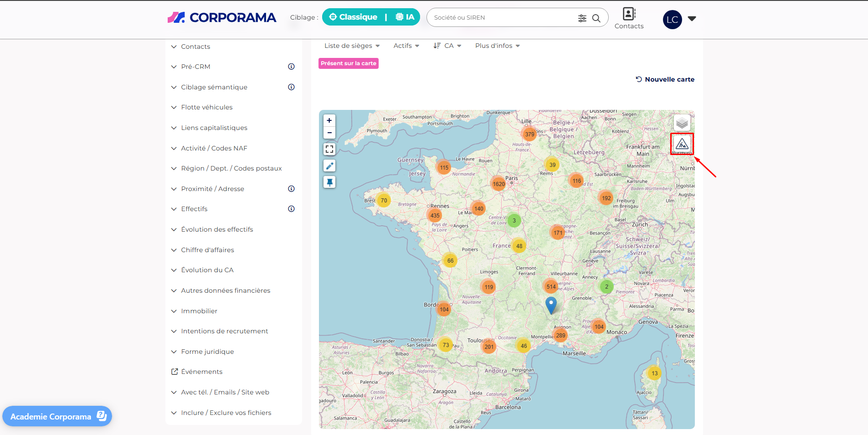Open the Liste de sièges dropdown
The height and width of the screenshot is (435, 868).
(x=352, y=46)
